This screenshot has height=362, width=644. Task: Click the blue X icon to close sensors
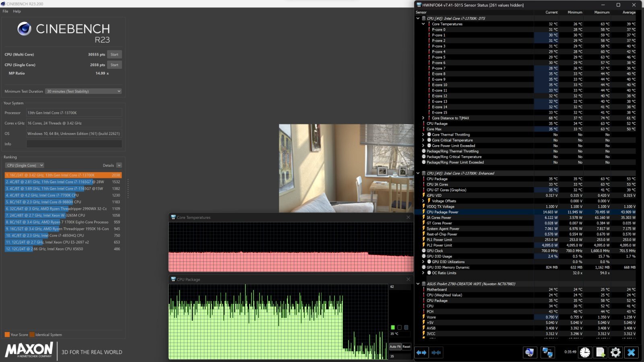(631, 353)
